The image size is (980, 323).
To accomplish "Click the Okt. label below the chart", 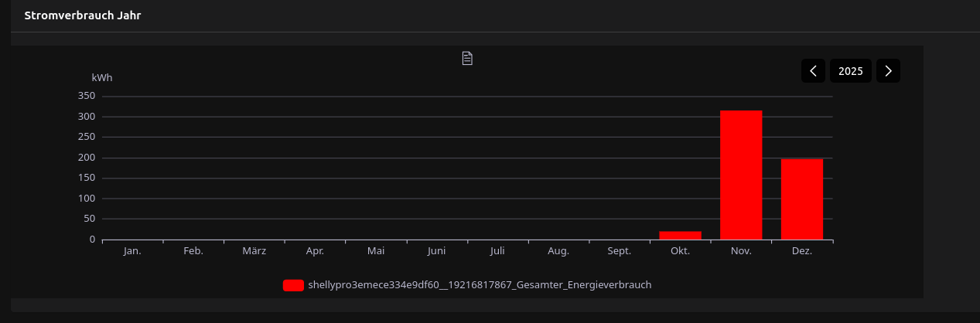I will coord(680,251).
